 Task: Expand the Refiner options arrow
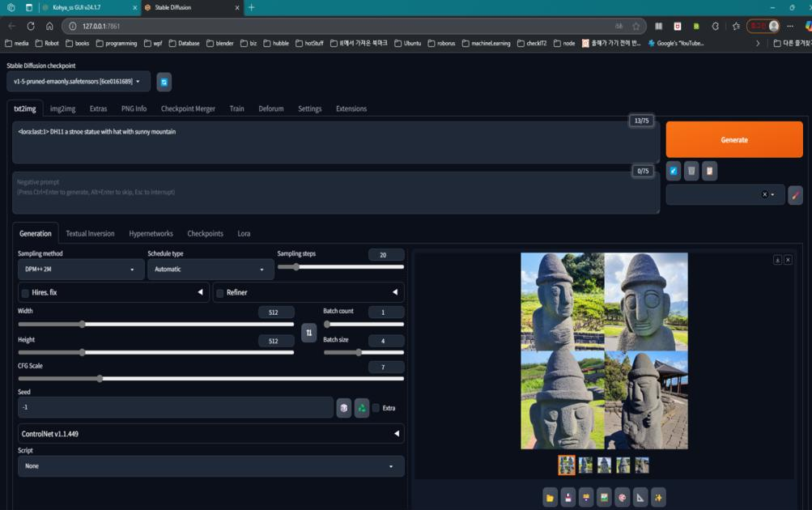395,292
